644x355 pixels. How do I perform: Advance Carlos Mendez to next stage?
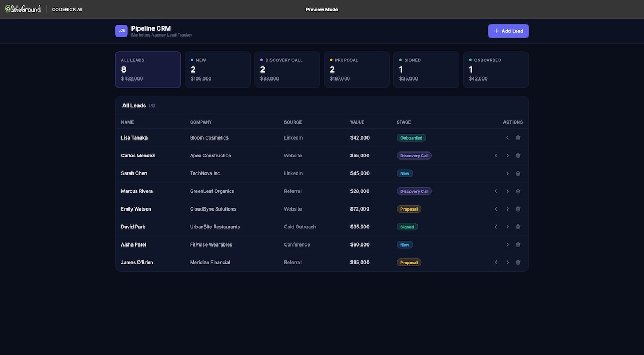pos(507,156)
